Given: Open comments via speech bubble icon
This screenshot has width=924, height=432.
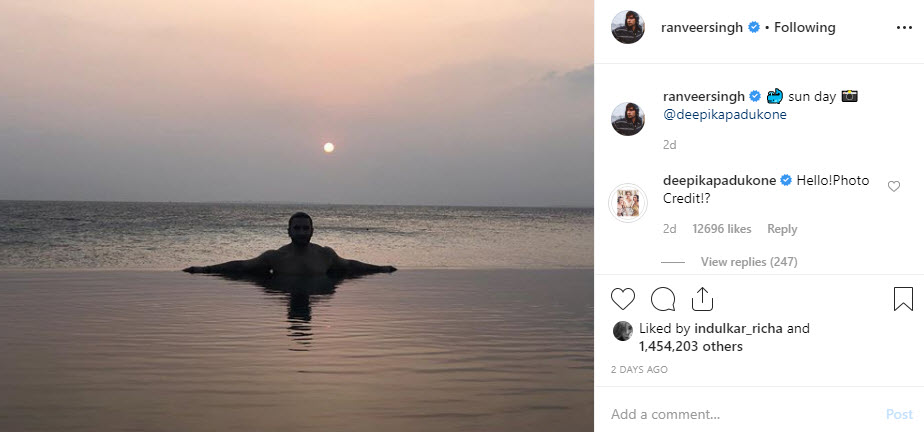Looking at the screenshot, I should pyautogui.click(x=662, y=298).
